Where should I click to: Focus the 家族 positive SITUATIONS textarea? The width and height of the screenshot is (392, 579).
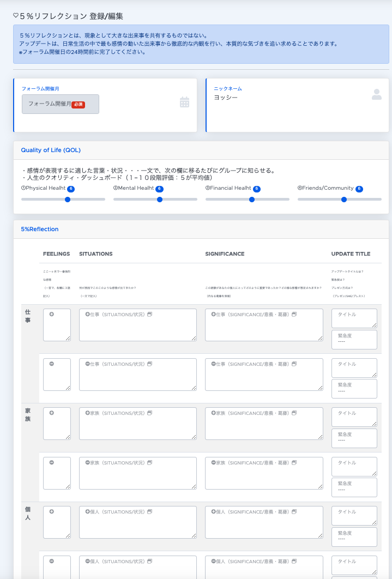pyautogui.click(x=137, y=424)
